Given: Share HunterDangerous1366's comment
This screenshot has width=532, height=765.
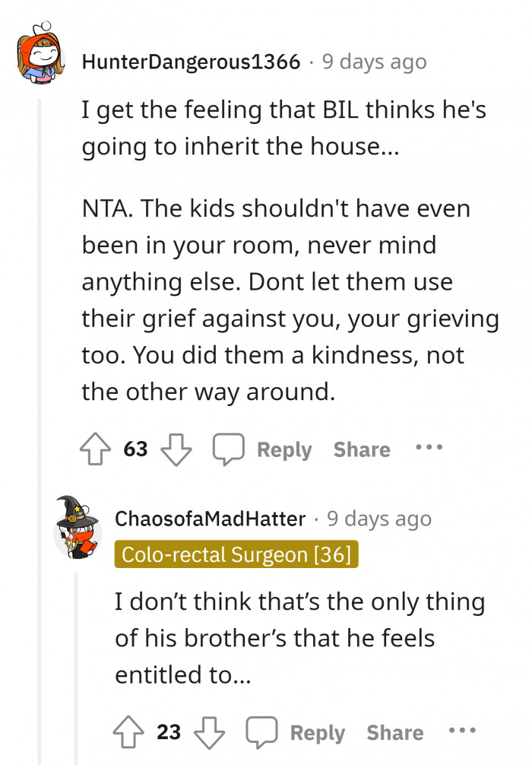Looking at the screenshot, I should (x=362, y=449).
